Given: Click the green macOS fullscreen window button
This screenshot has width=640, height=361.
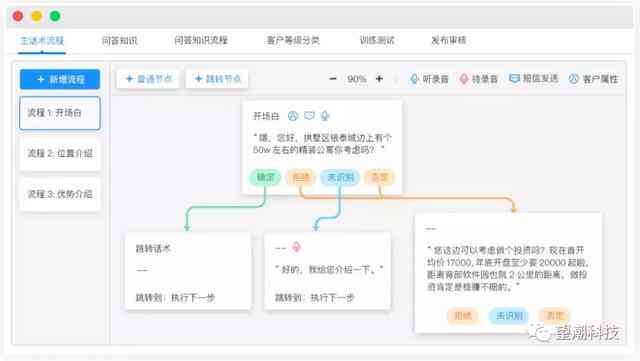Looking at the screenshot, I should click(55, 16).
